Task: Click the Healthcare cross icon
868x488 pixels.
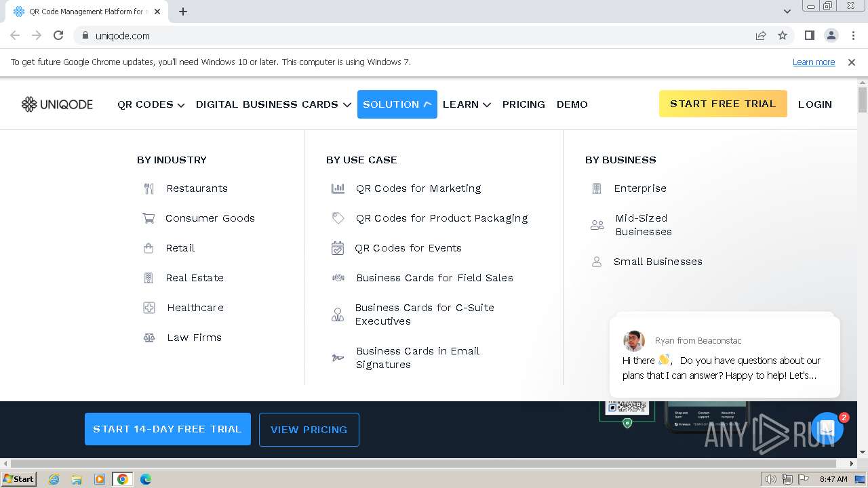Action: [x=149, y=308]
